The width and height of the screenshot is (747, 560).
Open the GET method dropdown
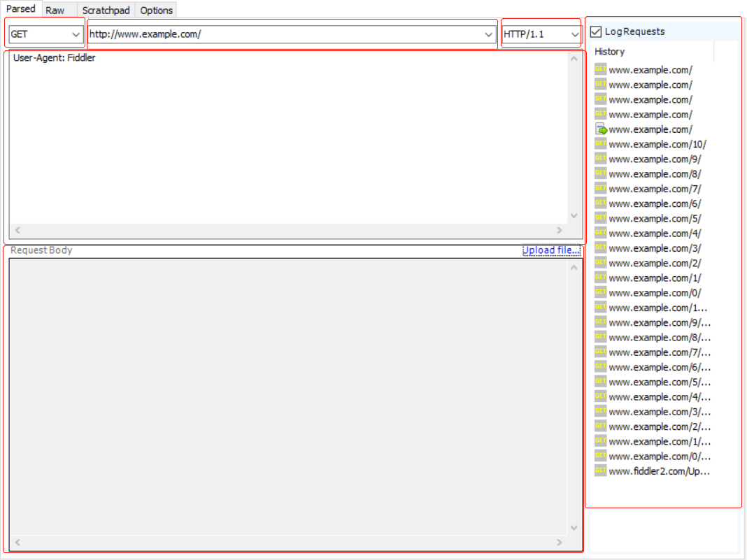[76, 34]
